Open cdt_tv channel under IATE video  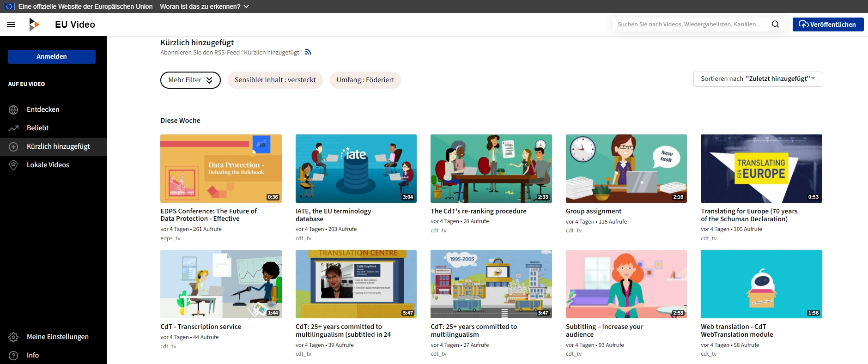[303, 238]
